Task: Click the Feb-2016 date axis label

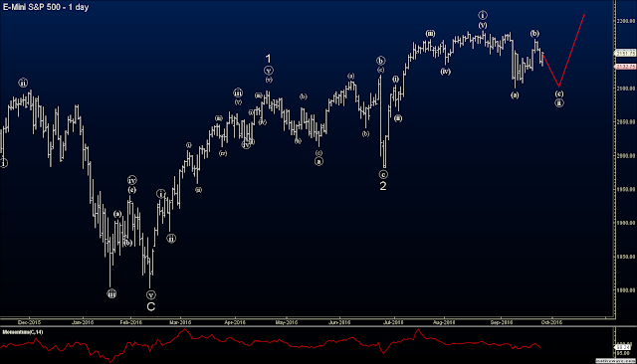Action: tap(130, 322)
